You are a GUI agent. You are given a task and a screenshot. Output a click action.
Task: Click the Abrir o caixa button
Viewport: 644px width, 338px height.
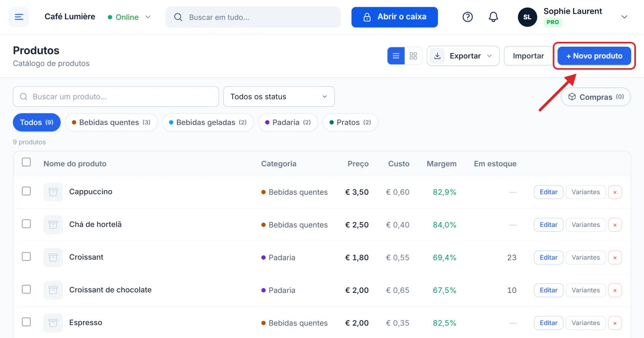(x=394, y=17)
